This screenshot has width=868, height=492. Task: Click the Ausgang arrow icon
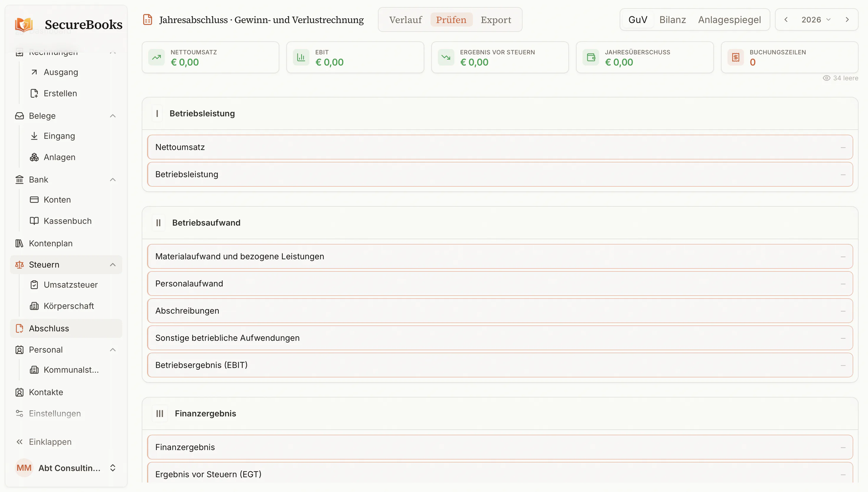(34, 72)
